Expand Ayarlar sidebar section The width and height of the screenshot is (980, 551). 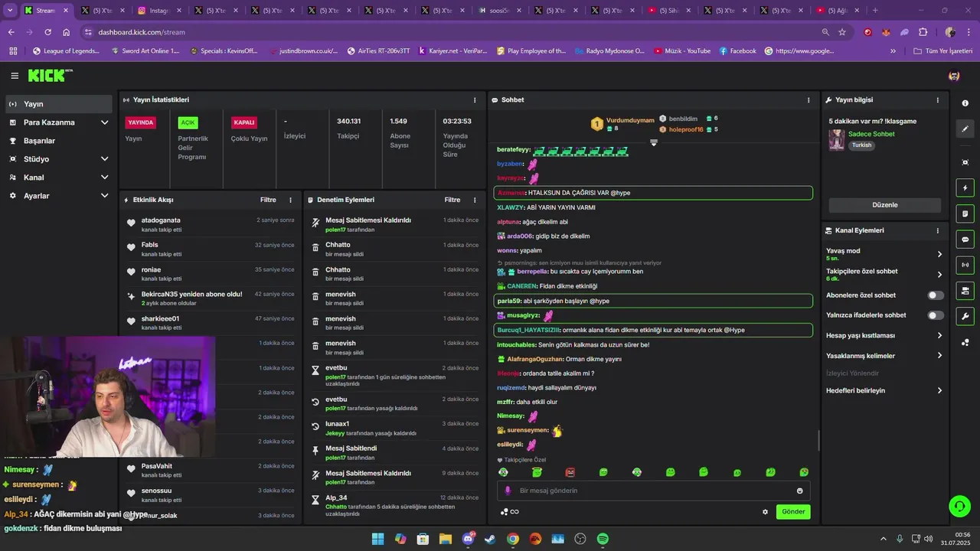(x=105, y=196)
